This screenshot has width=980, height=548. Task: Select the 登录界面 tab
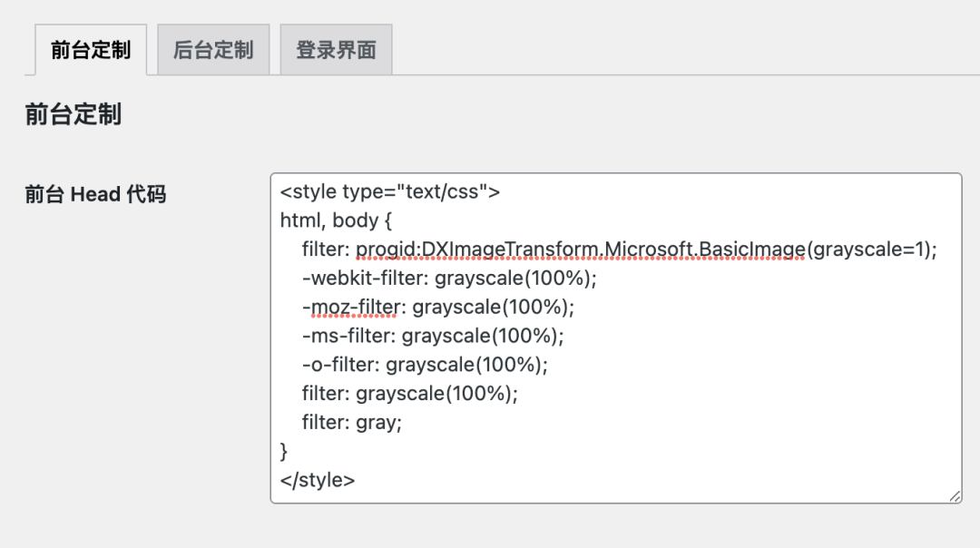coord(337,50)
